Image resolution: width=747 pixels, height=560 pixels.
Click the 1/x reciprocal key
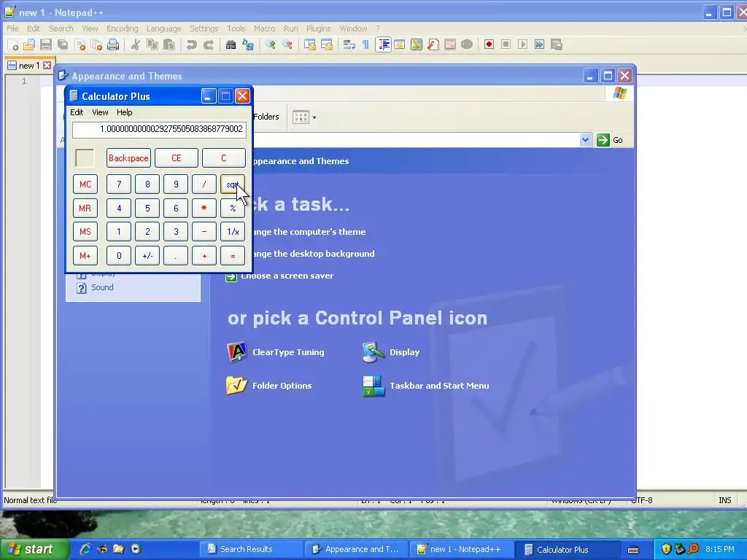pos(233,231)
